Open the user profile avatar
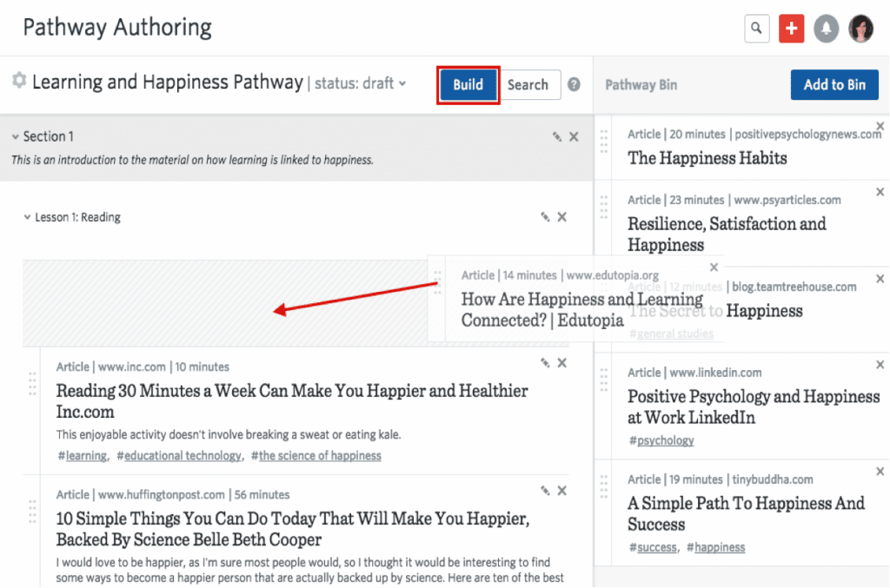890x588 pixels. click(x=861, y=28)
